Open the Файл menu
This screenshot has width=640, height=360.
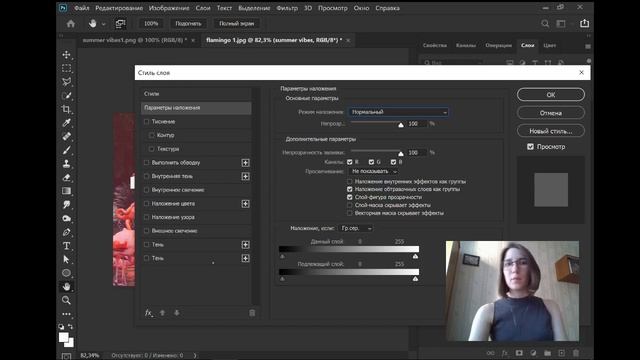(x=82, y=8)
